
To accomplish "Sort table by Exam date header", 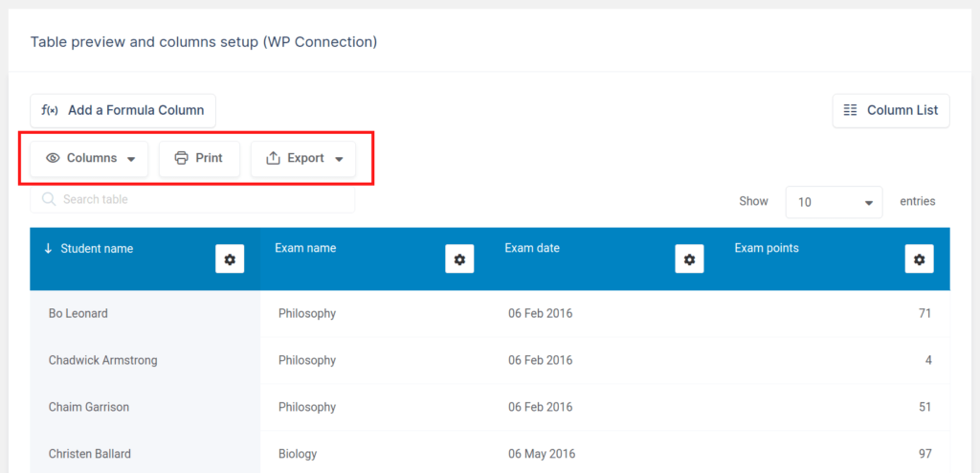I will point(532,248).
